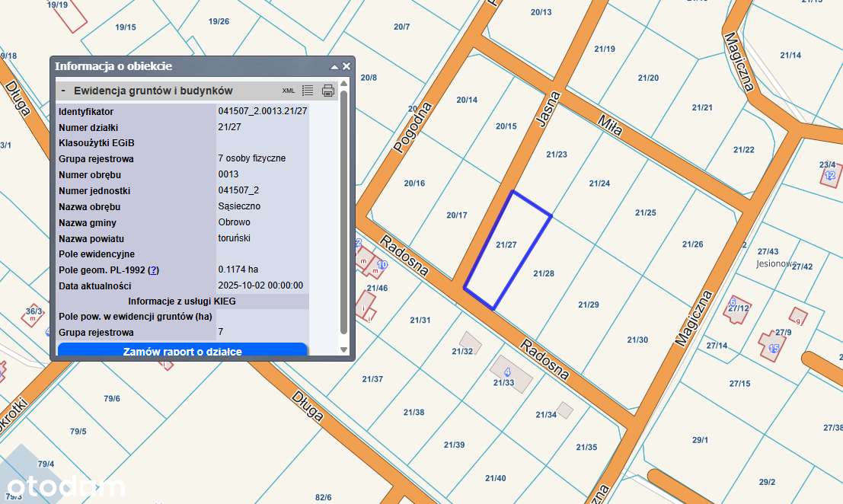Select highlighted parcel 21/27 on map
843x504 pixels.
coord(506,245)
